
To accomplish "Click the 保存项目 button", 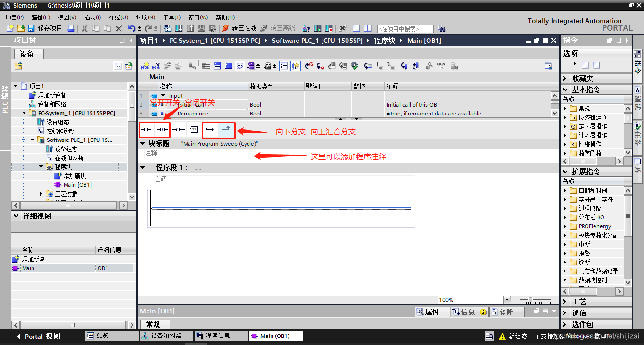I will point(45,28).
